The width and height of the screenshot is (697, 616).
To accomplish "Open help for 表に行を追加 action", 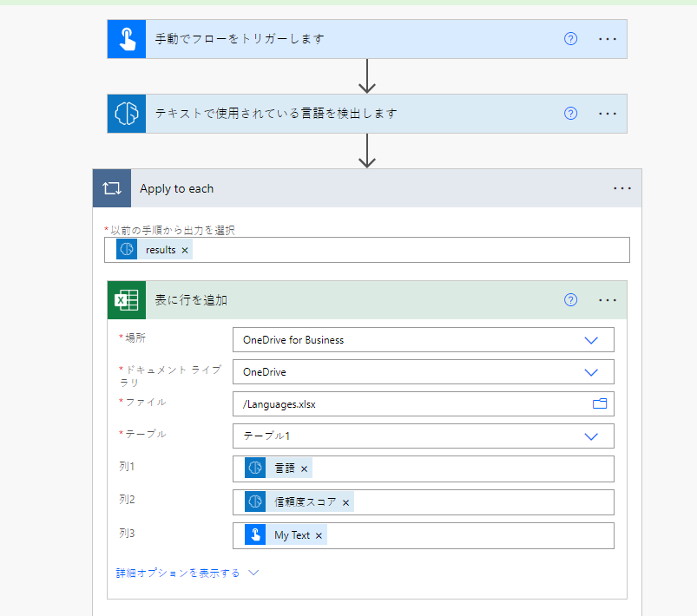I will tap(570, 300).
